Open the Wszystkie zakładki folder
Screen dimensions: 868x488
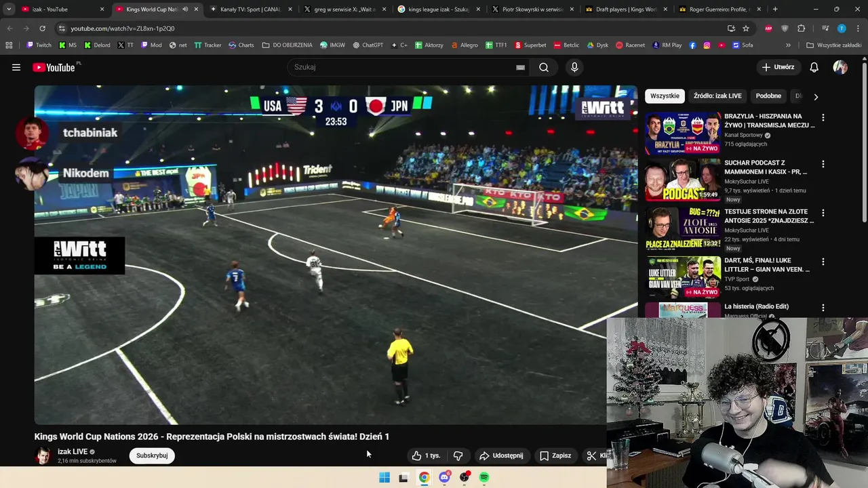[834, 45]
